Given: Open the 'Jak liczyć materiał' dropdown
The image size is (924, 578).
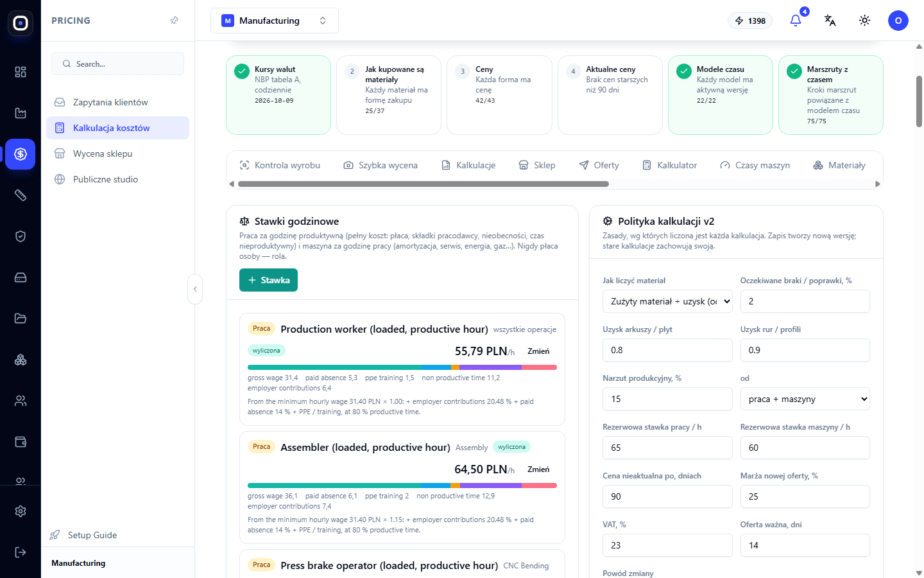Looking at the screenshot, I should (667, 301).
